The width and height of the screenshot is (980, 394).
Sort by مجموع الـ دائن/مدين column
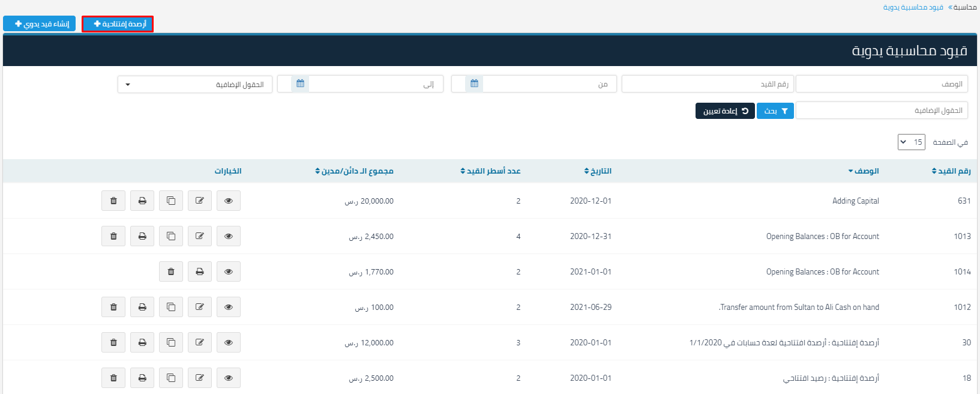[355, 171]
